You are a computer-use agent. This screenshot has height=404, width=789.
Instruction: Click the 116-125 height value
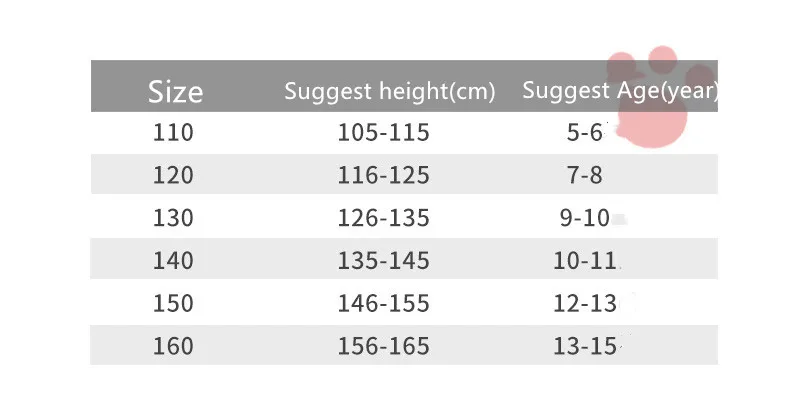pyautogui.click(x=383, y=176)
